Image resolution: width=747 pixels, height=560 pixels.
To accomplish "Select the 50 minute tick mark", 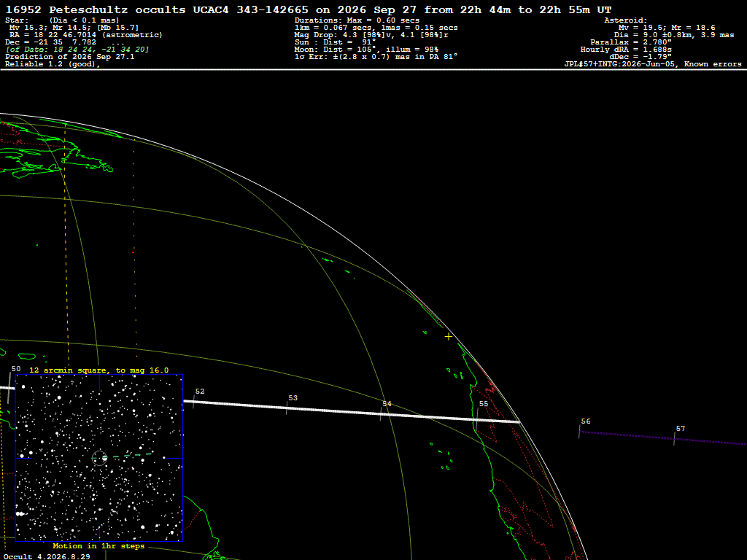I will pos(9,388).
